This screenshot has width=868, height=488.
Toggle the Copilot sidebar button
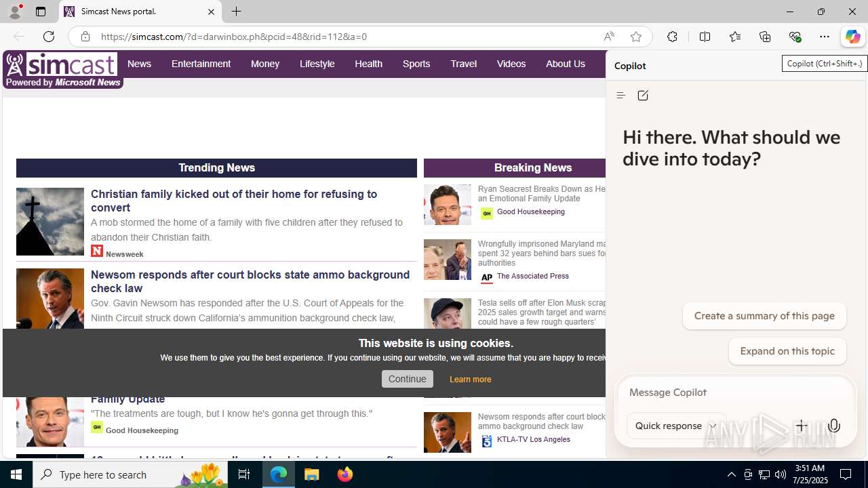point(852,37)
